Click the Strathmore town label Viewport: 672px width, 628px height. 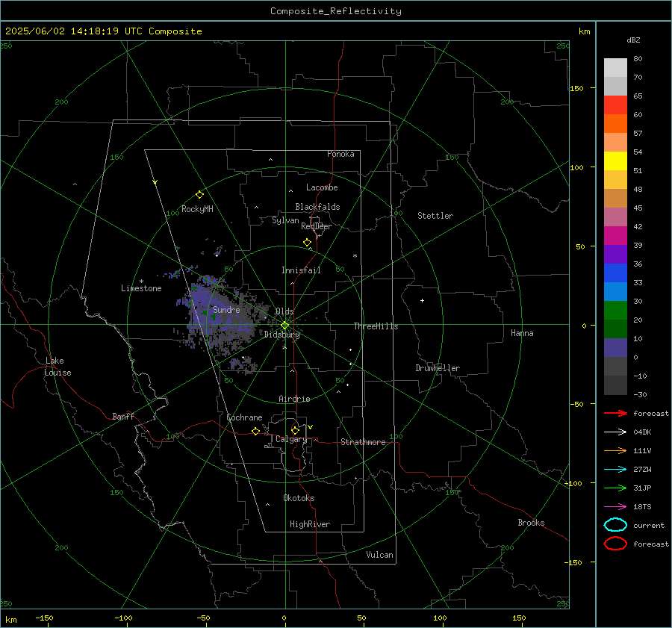(363, 442)
